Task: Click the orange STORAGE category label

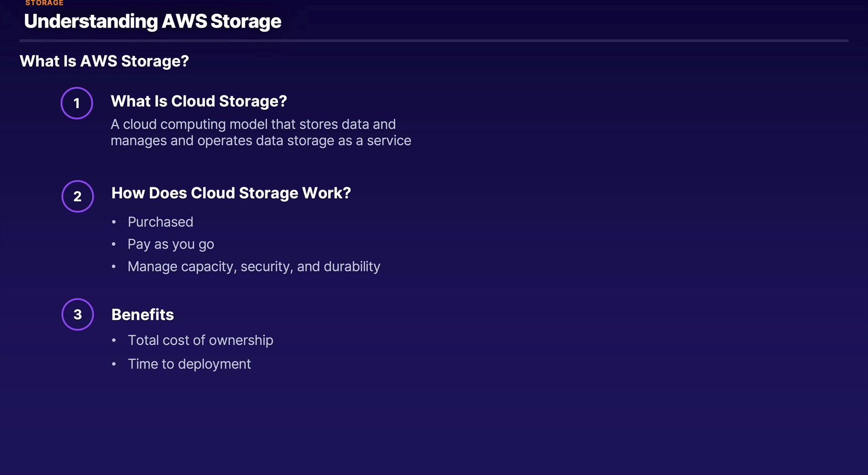Action: (44, 3)
